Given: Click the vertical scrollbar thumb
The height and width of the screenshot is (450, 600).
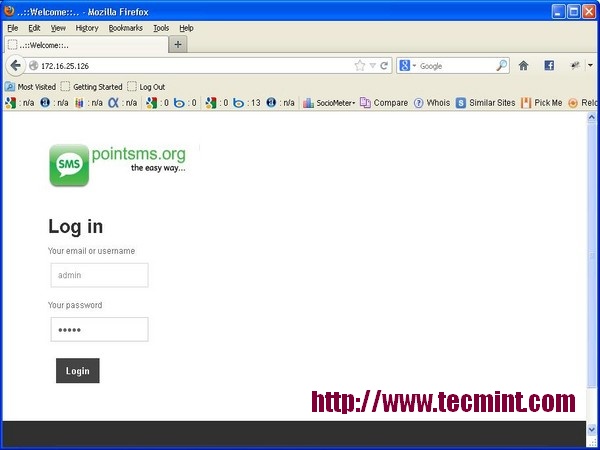Looking at the screenshot, I should point(592,256).
